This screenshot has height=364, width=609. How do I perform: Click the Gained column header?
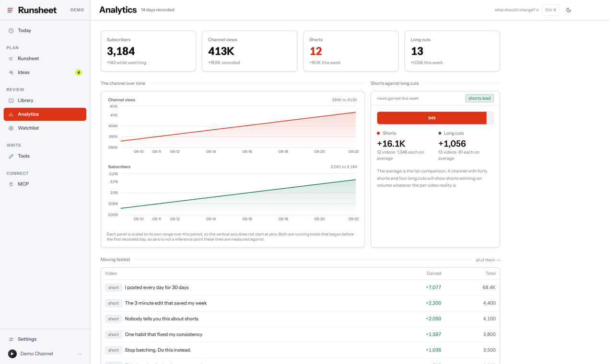click(434, 273)
